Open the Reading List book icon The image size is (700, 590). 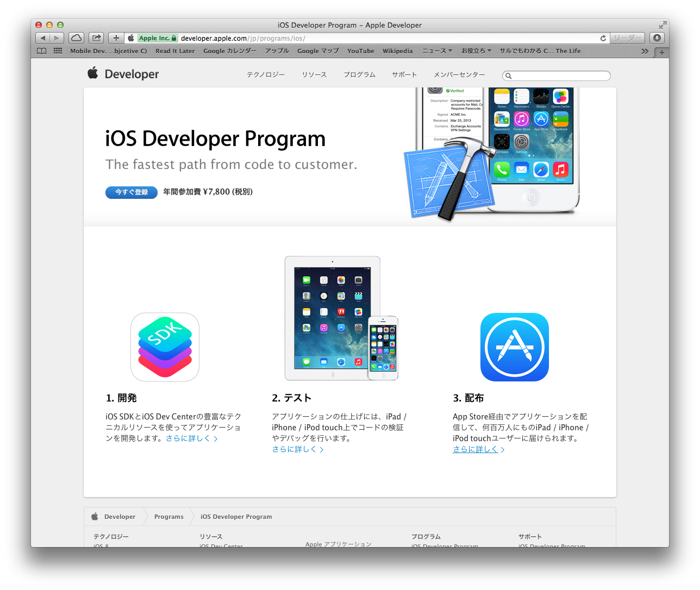click(x=42, y=51)
